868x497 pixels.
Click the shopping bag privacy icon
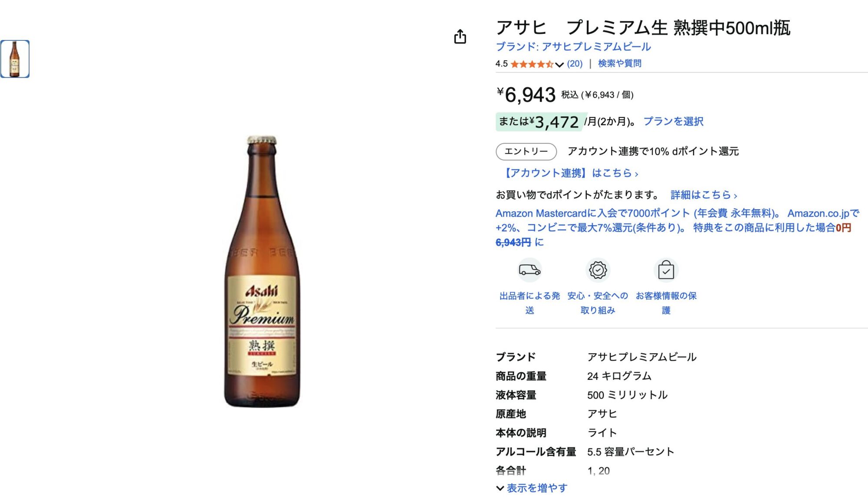[666, 271]
